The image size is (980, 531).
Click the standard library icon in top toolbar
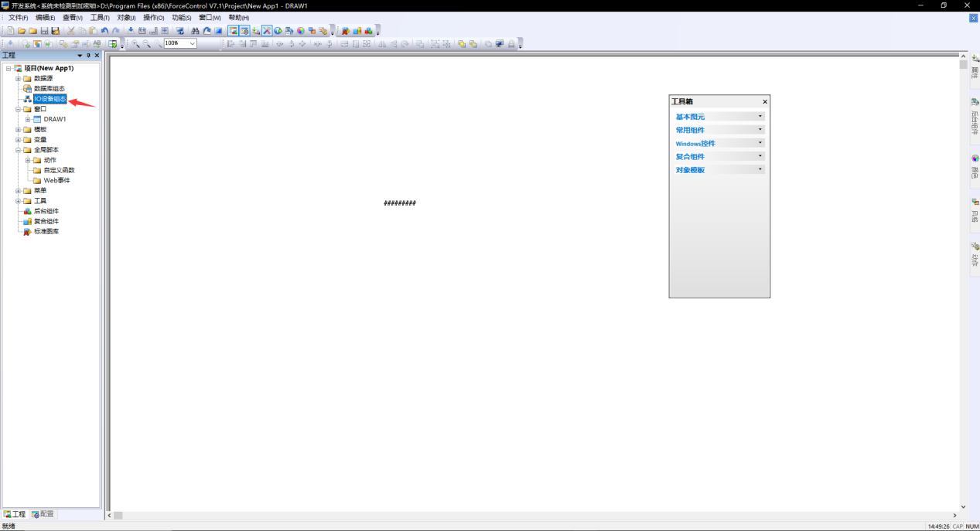click(346, 31)
